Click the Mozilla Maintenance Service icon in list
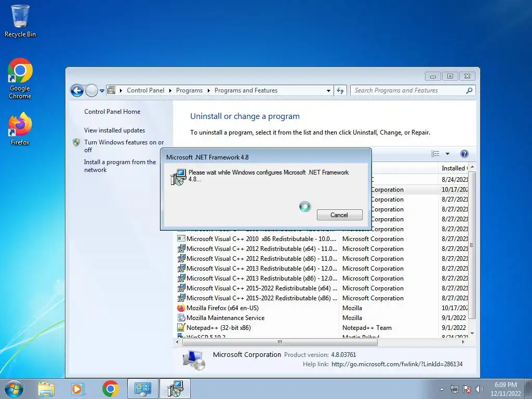This screenshot has width=532, height=399. pos(181,318)
